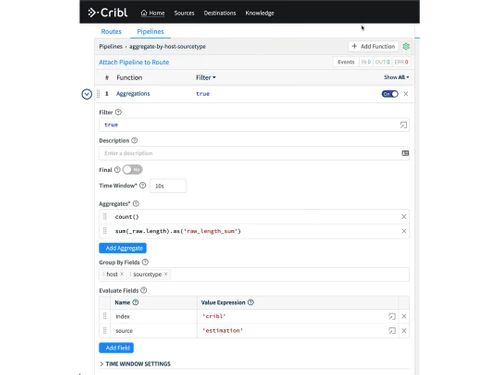Click Name column help icon
Image resolution: width=500 pixels, height=375 pixels.
[135, 302]
